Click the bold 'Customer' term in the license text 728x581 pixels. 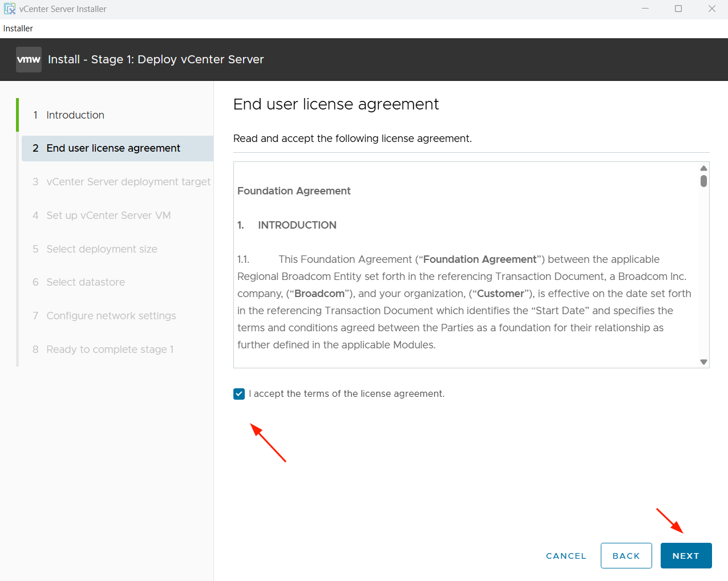click(500, 294)
